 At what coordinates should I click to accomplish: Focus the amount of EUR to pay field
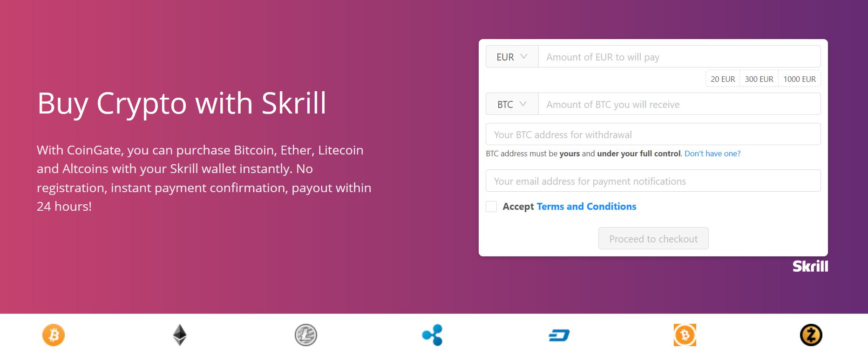679,57
